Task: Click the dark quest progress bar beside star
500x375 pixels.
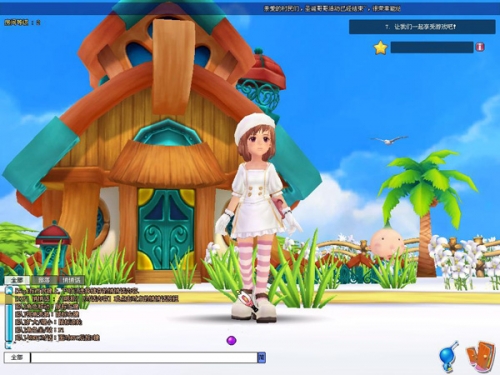Action: 432,47
